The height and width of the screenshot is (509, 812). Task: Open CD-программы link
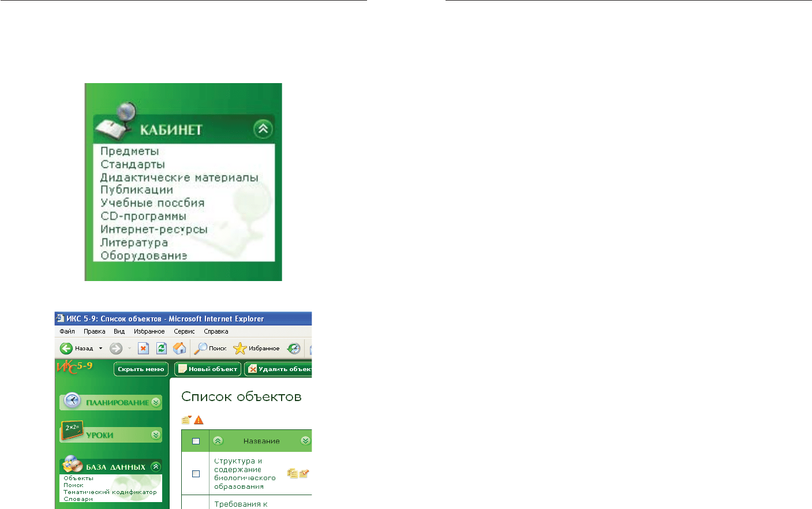click(x=143, y=216)
